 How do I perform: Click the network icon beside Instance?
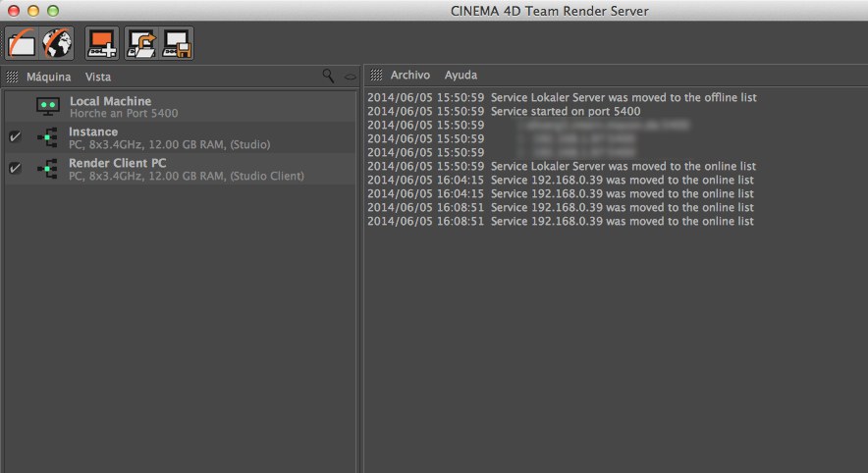[x=47, y=137]
